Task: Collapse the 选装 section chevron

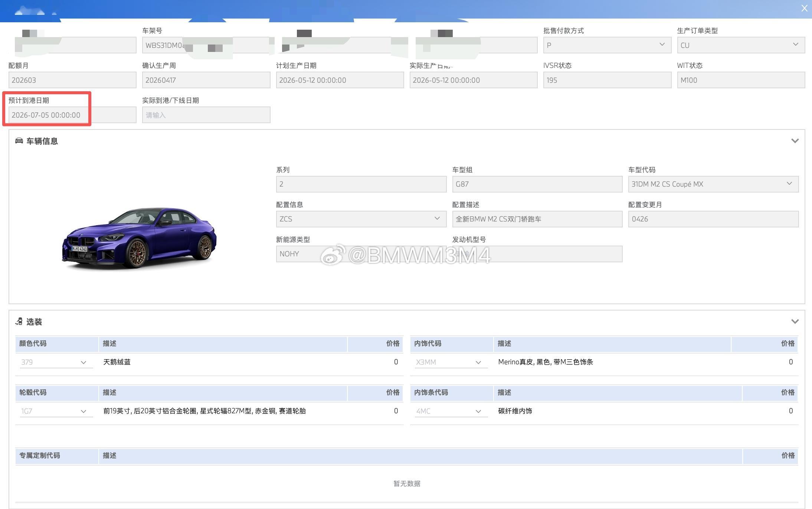Action: [795, 322]
